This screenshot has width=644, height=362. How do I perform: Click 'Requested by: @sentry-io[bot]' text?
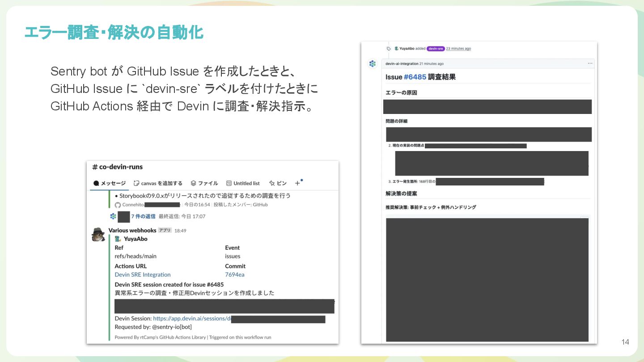click(153, 327)
